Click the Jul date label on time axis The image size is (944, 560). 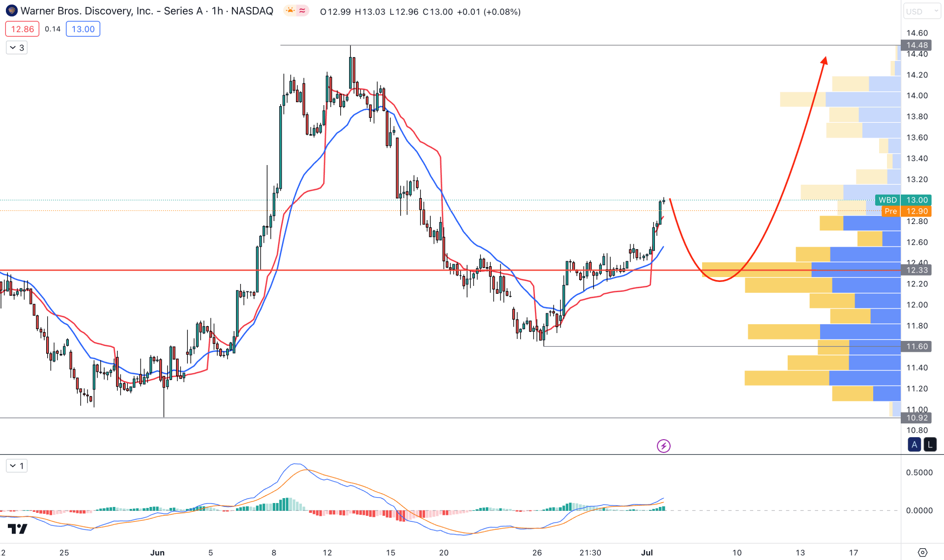[x=647, y=553]
